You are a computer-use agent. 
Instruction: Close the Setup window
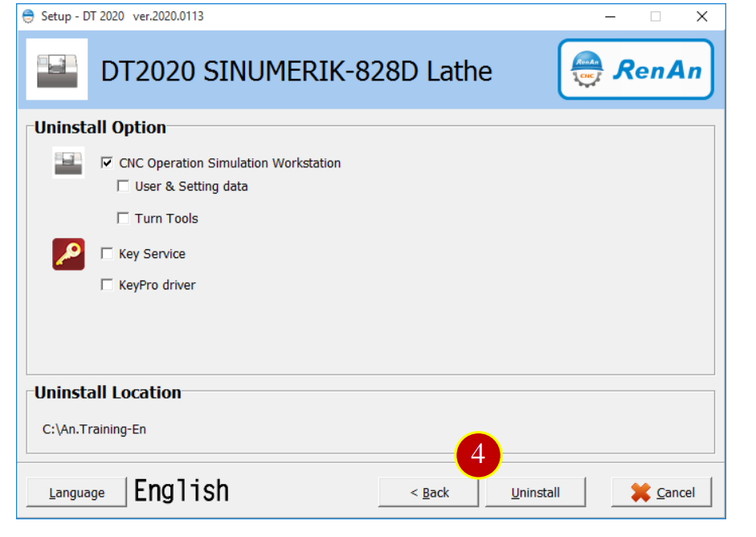(x=701, y=16)
